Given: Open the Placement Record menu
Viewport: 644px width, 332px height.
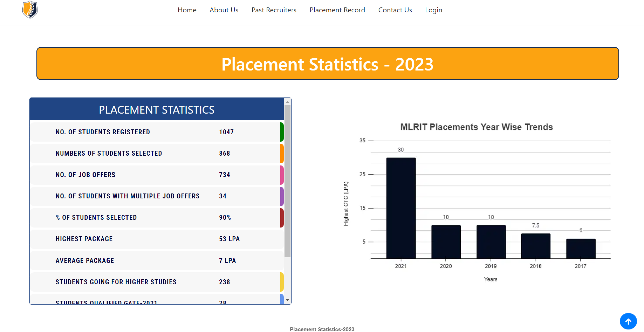Looking at the screenshot, I should pyautogui.click(x=337, y=10).
